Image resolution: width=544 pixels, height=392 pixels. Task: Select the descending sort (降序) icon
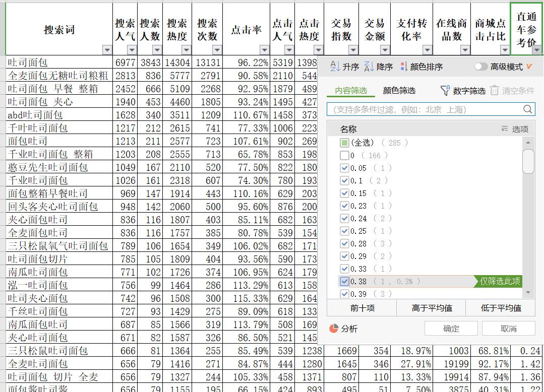[368, 66]
